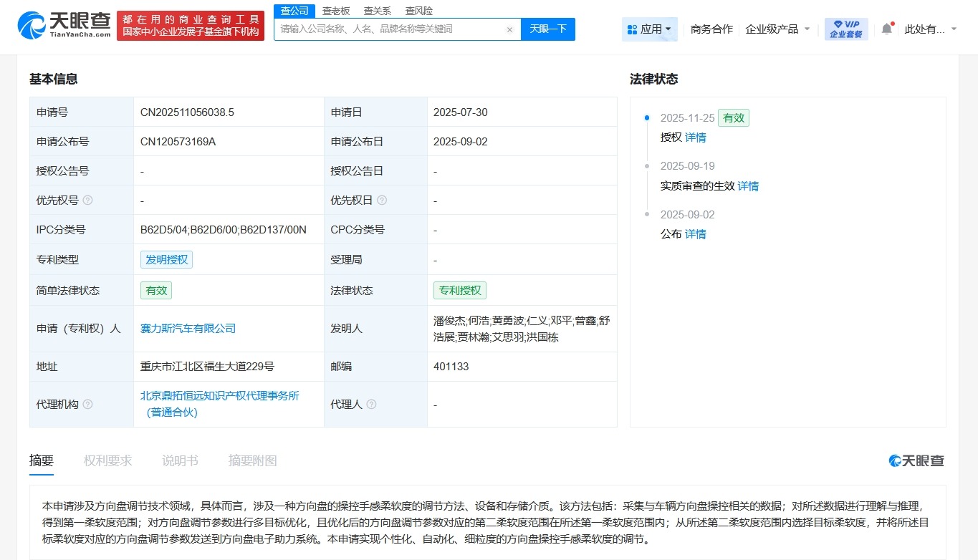The image size is (978, 560).
Task: Click the notification bell icon
Action: click(x=886, y=29)
